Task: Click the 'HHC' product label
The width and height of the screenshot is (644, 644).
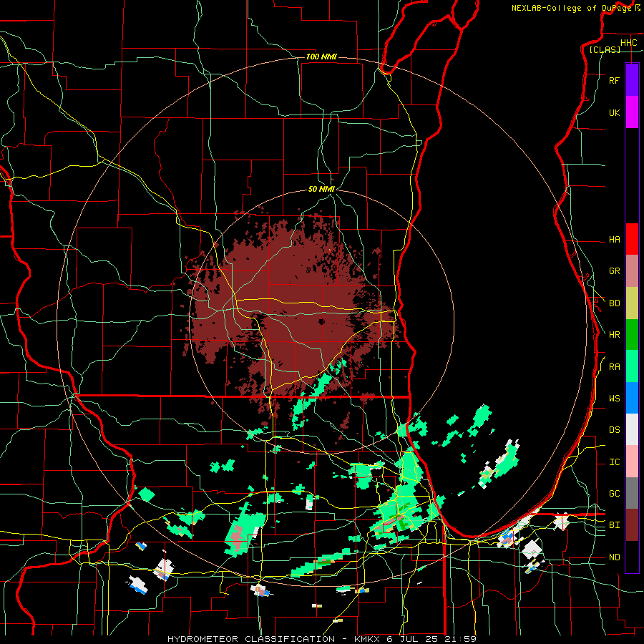Action: coord(628,43)
